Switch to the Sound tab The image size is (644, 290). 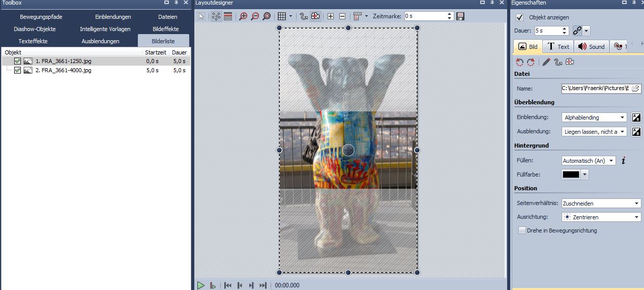click(x=592, y=47)
